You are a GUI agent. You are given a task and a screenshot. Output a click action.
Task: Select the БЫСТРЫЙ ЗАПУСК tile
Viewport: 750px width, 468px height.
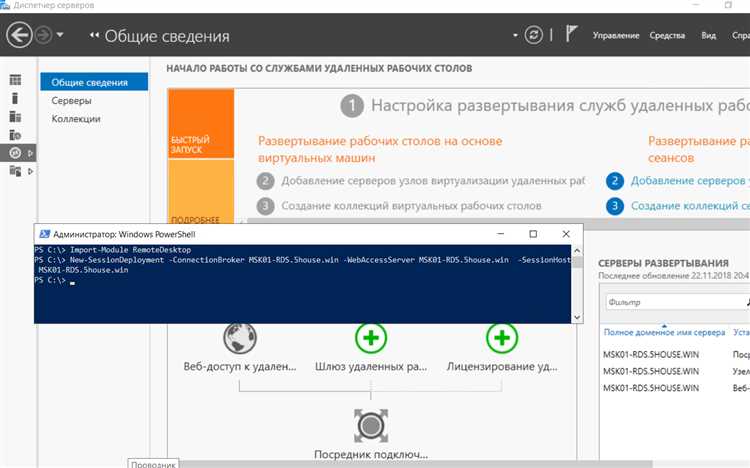click(201, 123)
